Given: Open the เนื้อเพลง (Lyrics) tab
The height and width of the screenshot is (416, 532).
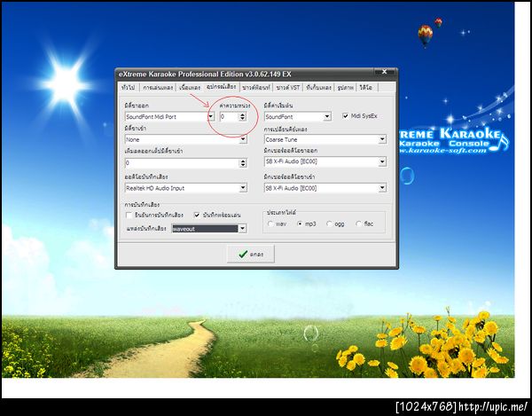Looking at the screenshot, I should click(x=190, y=88).
